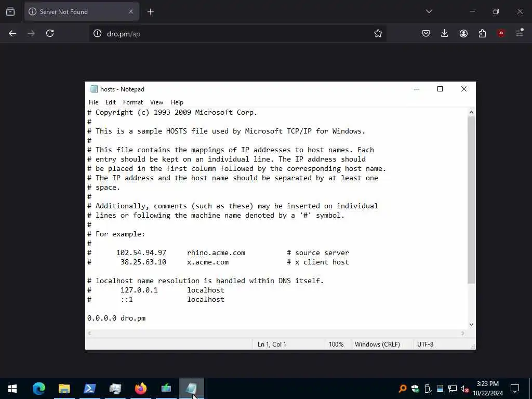The image size is (532, 399).
Task: Open the Windows Start menu
Action: tap(12, 389)
